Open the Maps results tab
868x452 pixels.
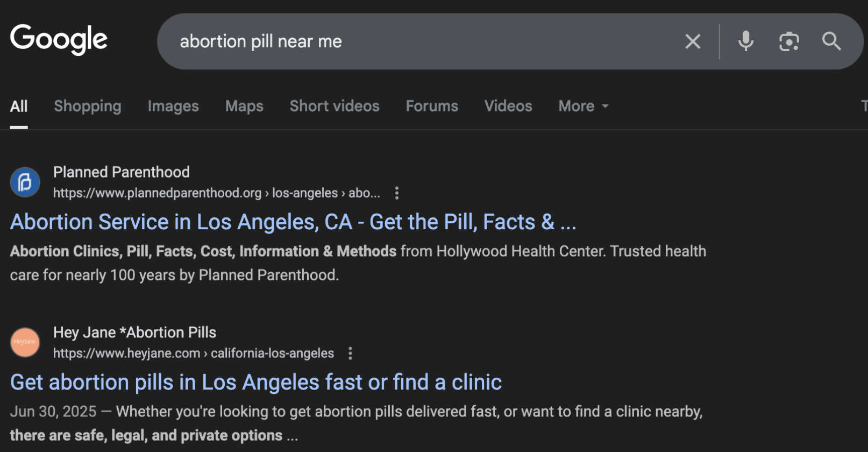tap(244, 106)
